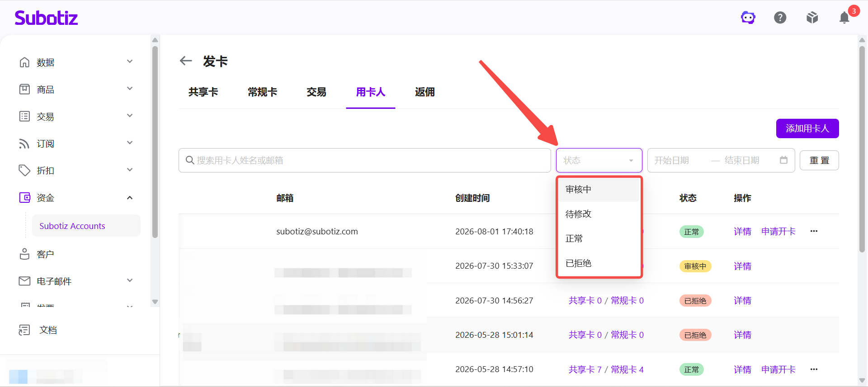Open the help question mark icon
The height and width of the screenshot is (387, 868).
780,18
